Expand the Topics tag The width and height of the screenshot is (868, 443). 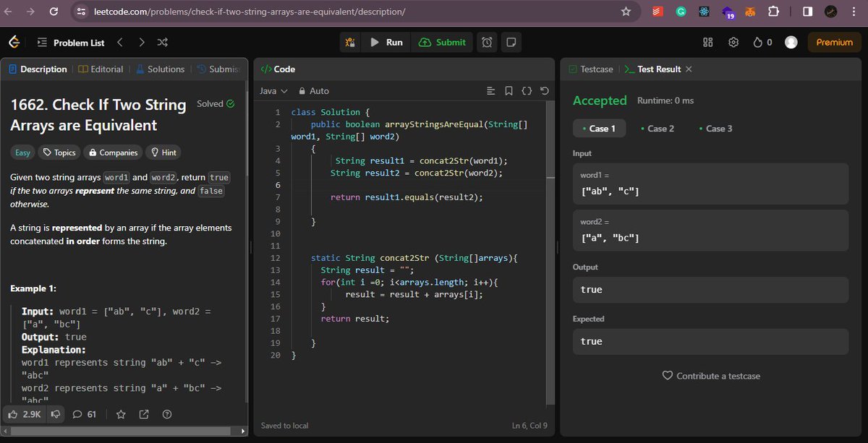coord(59,152)
